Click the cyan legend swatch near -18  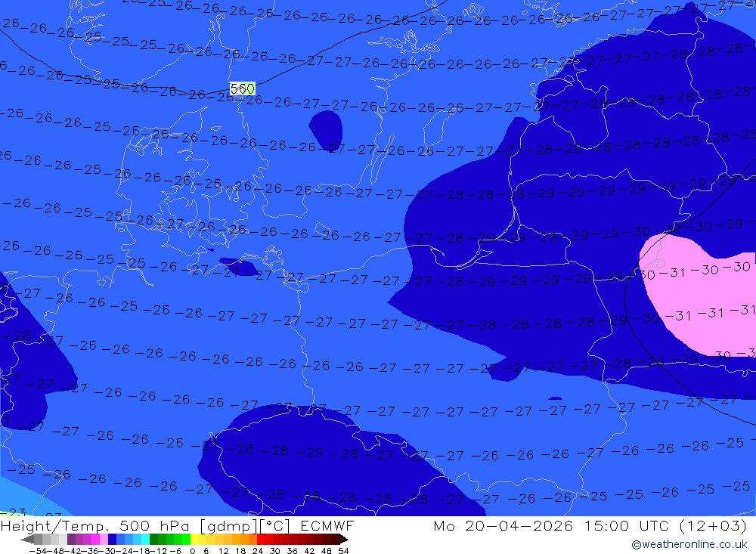[145, 540]
